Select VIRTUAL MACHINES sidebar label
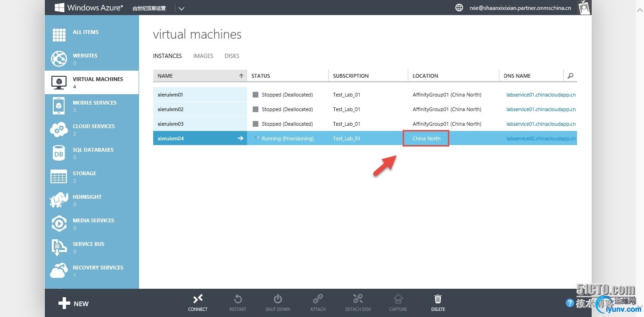This screenshot has width=644, height=317. coord(98,79)
